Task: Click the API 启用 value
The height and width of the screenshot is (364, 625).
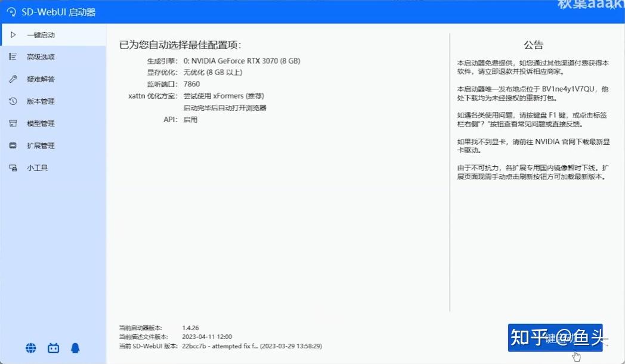Action: click(190, 120)
